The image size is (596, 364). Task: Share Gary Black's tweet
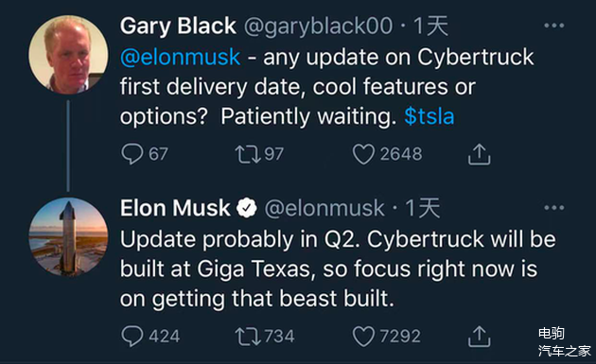479,154
